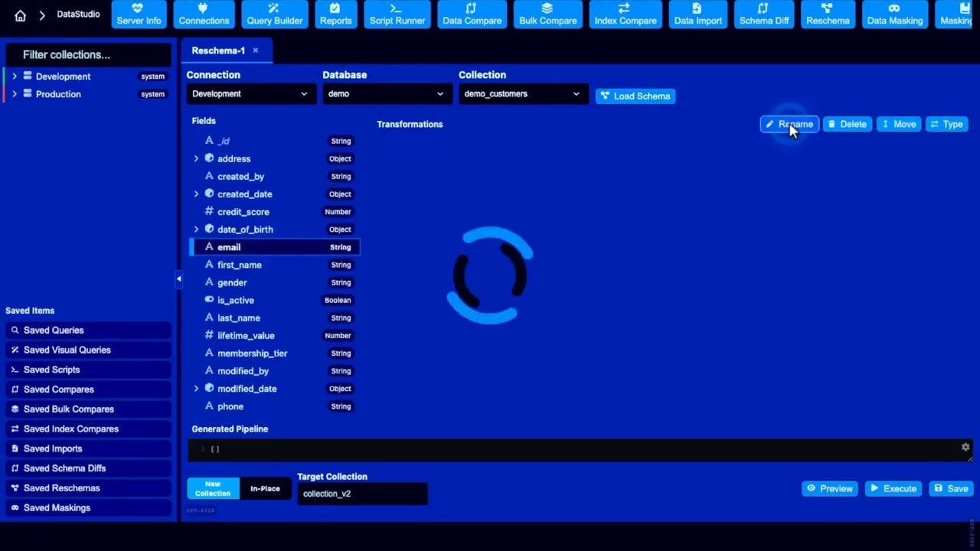
Task: Expand the Development connection tree
Action: [14, 77]
